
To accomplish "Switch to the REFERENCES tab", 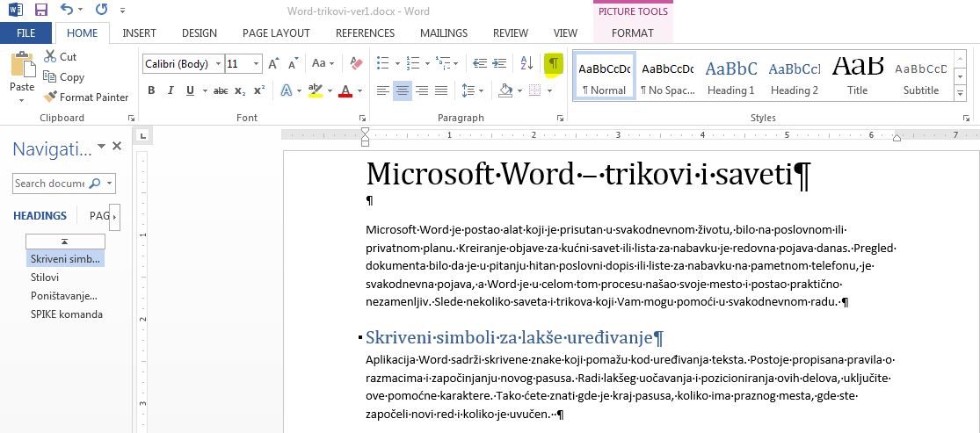I will coord(365,33).
